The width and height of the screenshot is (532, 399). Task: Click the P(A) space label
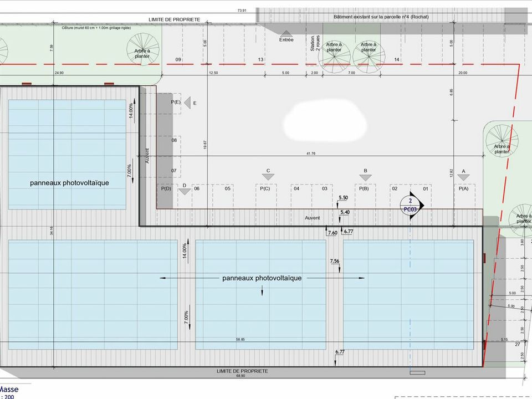point(463,188)
